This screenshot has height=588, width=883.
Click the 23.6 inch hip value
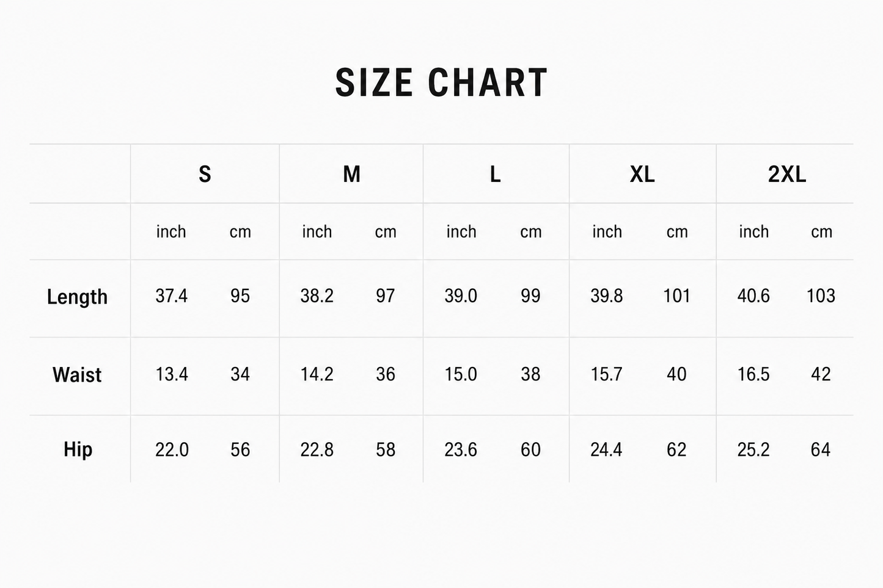click(461, 450)
